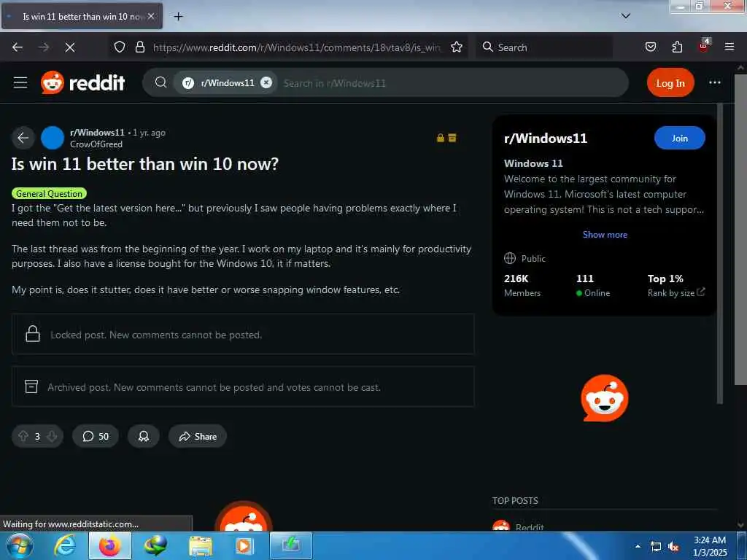Screen dimensions: 747x560
Task: Open the Windows Start button
Action: tap(20, 545)
